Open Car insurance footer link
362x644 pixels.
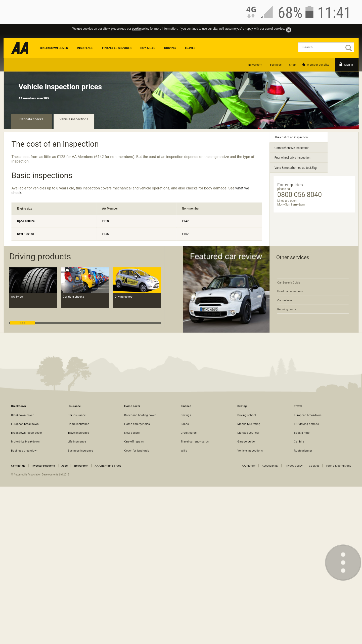point(77,415)
